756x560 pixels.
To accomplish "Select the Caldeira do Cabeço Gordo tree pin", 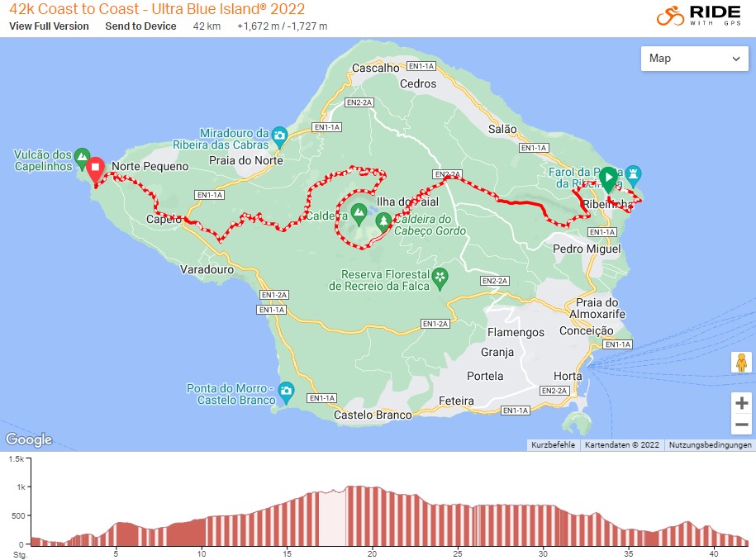I will 384,222.
